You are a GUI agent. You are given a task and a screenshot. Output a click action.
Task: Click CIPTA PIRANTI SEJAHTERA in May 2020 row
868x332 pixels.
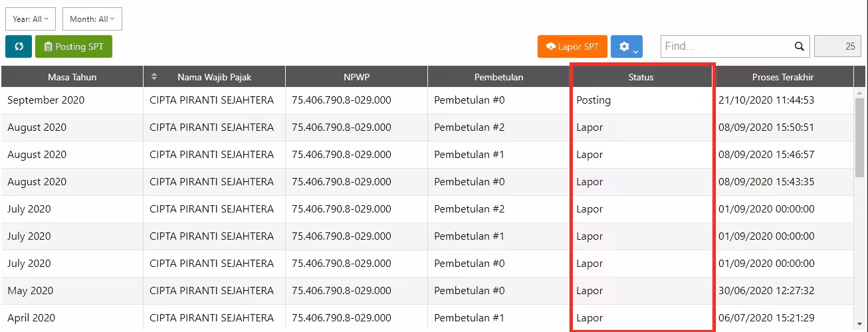(x=211, y=291)
